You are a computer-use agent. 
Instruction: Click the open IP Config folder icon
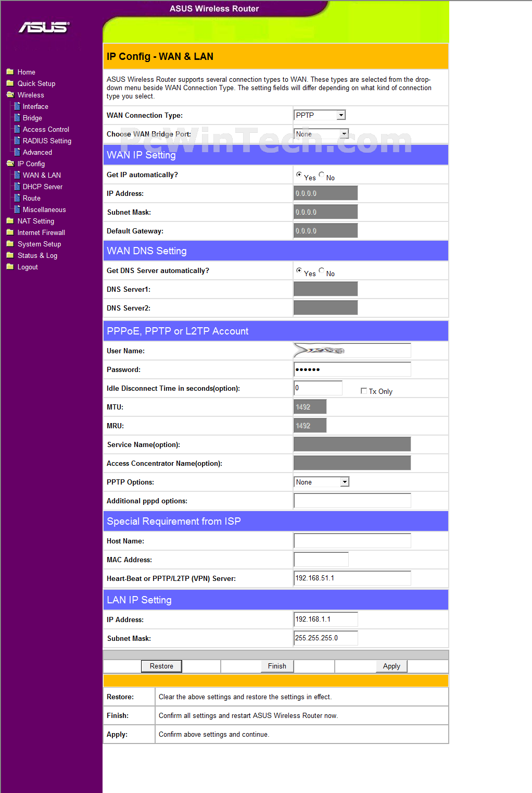coord(10,163)
